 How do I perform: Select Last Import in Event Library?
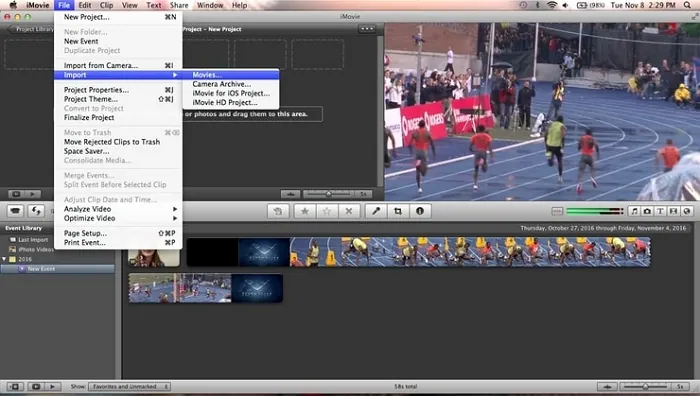33,240
